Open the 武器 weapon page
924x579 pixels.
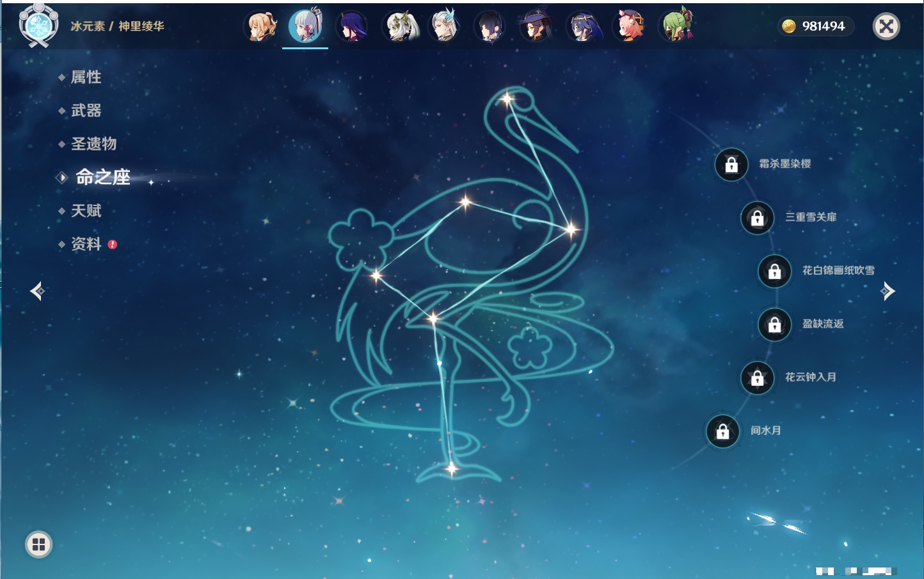point(86,111)
